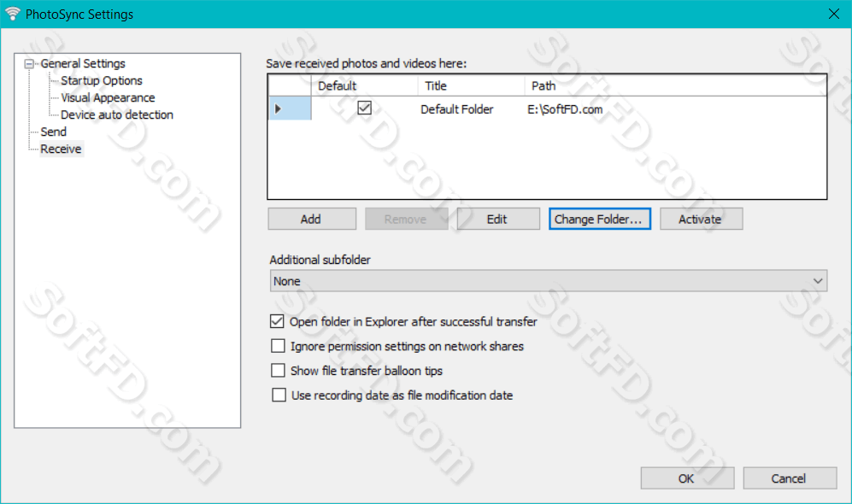This screenshot has width=852, height=504.
Task: Click the Title column header
Action: (x=471, y=85)
